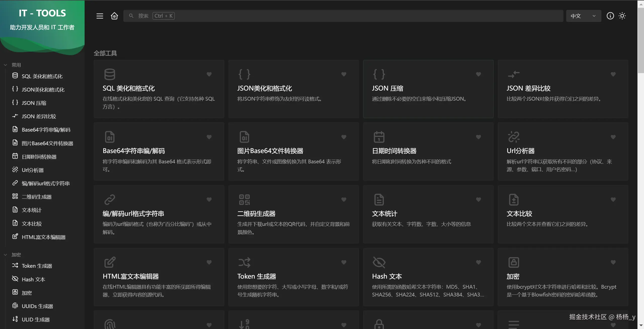Focus the 搜索 search field
This screenshot has height=329, width=644.
[x=343, y=16]
